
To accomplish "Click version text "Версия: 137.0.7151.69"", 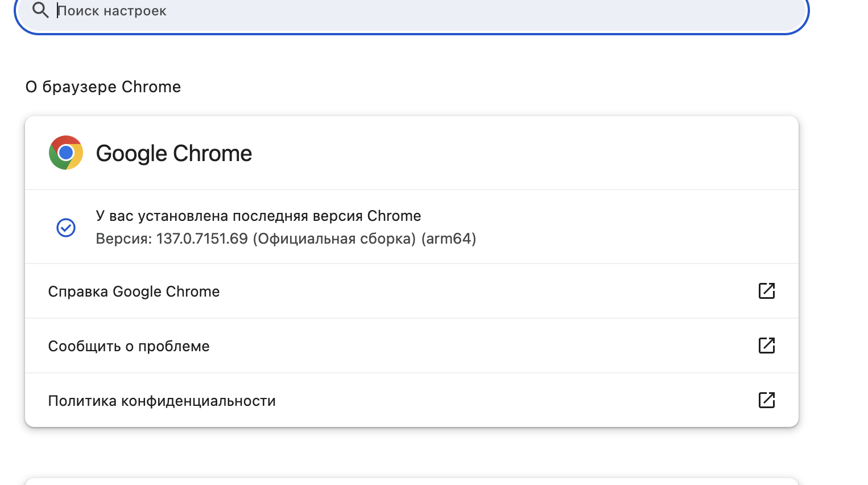I will point(172,239).
